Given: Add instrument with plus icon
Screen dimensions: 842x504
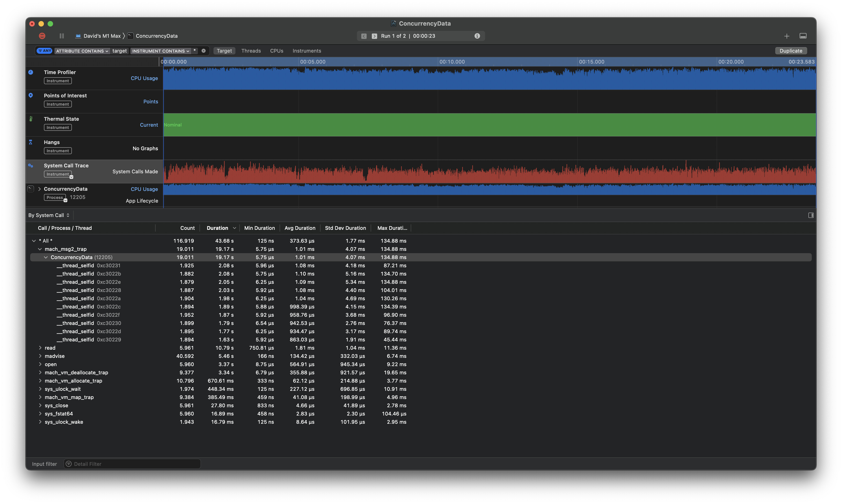Looking at the screenshot, I should [x=787, y=36].
